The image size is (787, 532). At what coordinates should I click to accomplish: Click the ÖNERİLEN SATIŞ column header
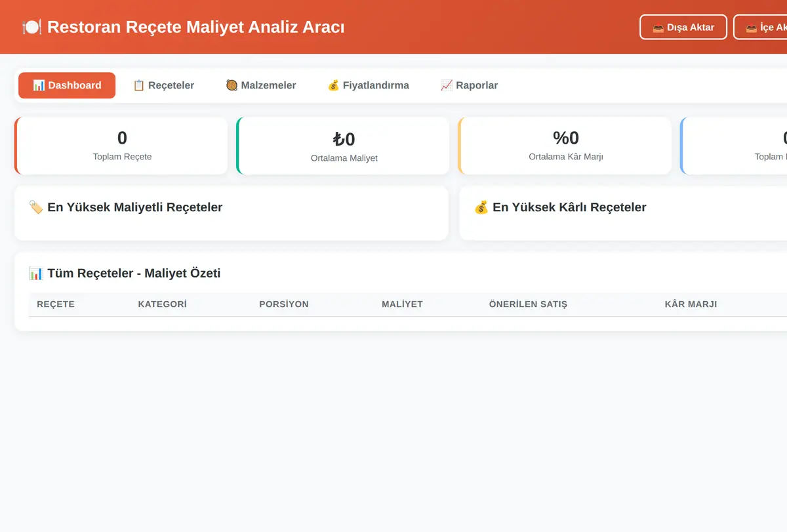coord(528,304)
